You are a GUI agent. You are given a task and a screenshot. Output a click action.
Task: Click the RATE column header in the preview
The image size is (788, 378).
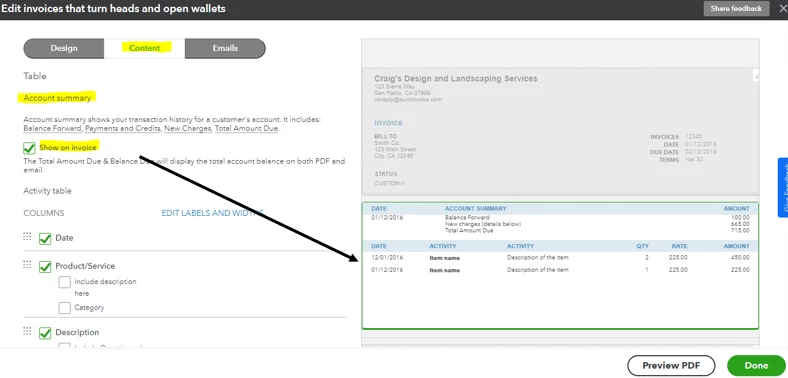679,246
